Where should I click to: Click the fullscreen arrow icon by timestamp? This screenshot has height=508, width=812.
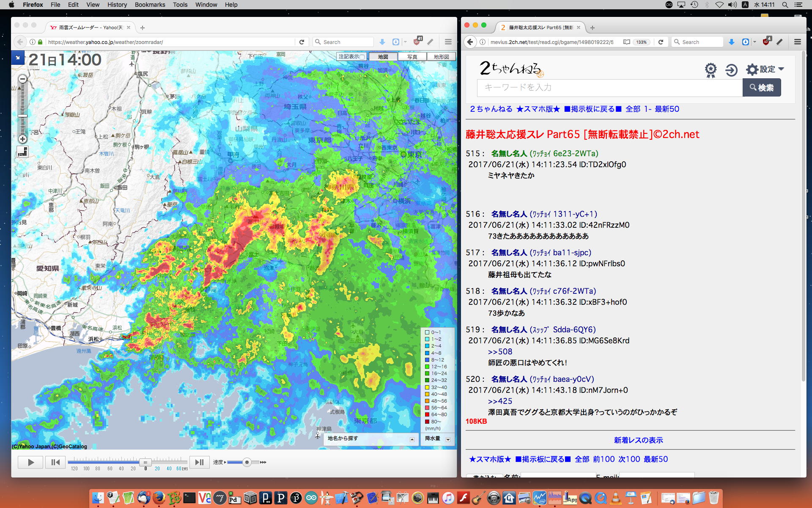[x=18, y=57]
